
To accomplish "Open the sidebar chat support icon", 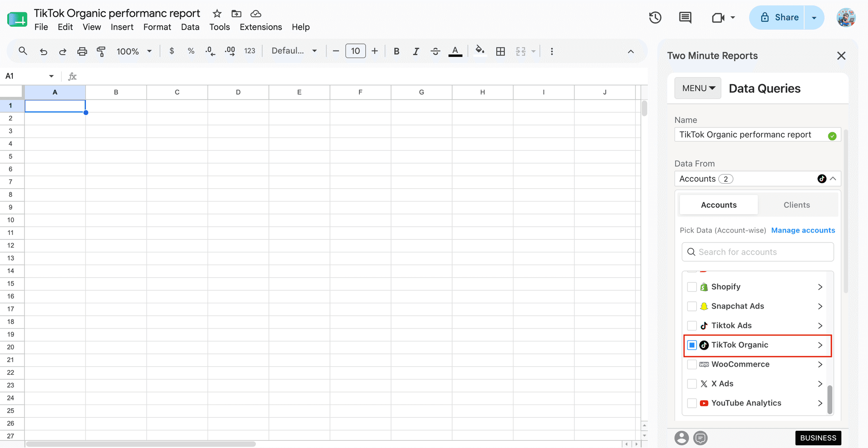I will tap(700, 438).
